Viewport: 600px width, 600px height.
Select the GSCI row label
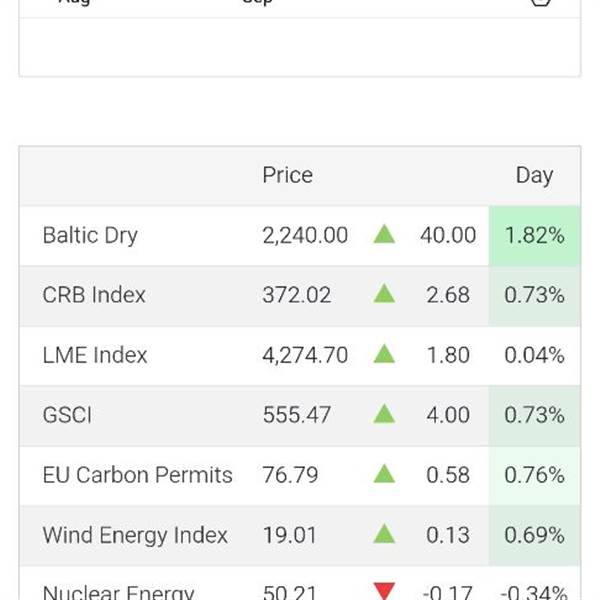click(67, 416)
